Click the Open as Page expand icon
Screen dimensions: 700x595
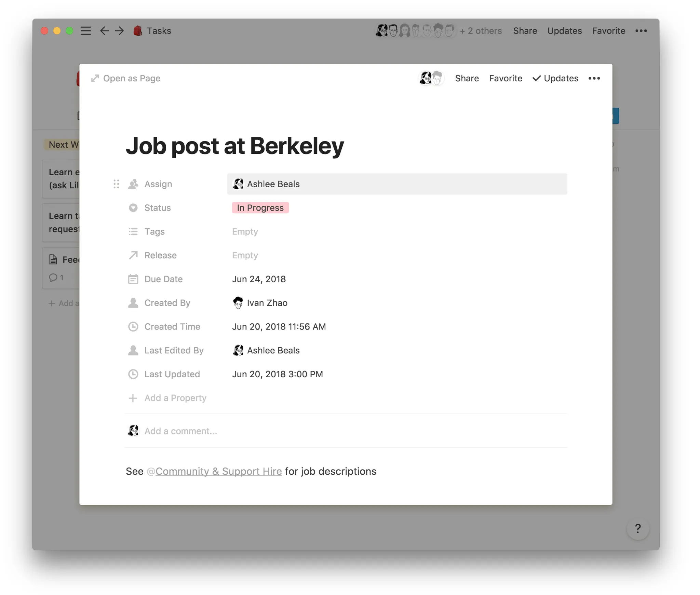point(95,79)
